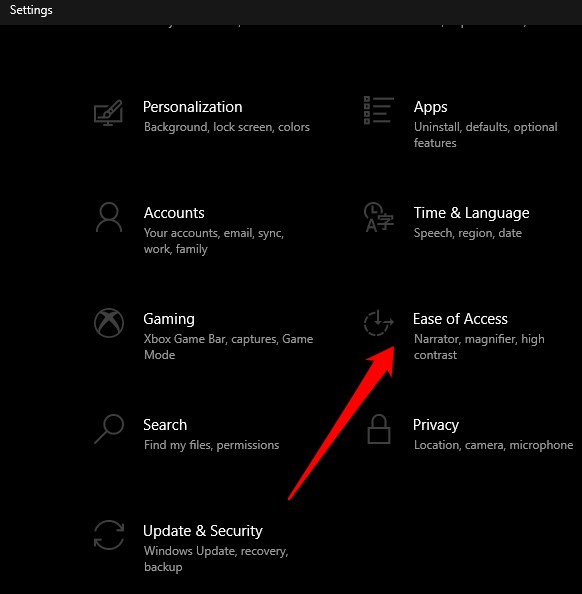The image size is (582, 594).
Task: Click the Update & Security sync arrows icon
Action: pyautogui.click(x=109, y=535)
